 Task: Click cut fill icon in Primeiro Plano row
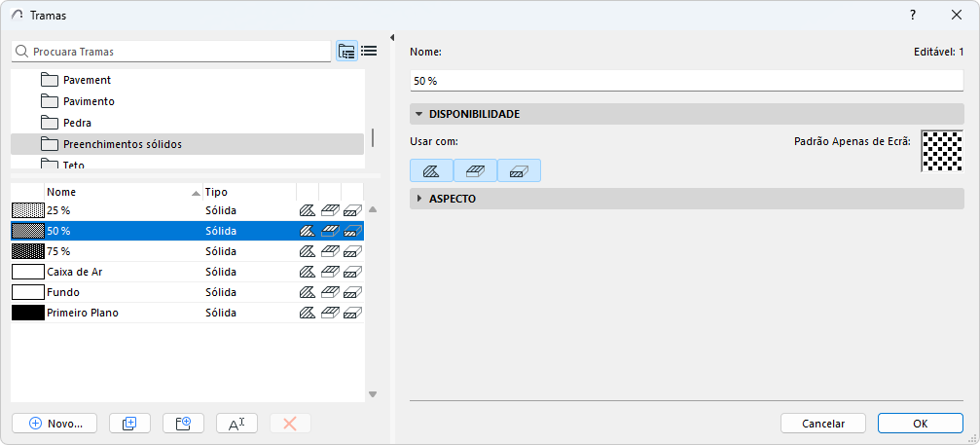[352, 313]
